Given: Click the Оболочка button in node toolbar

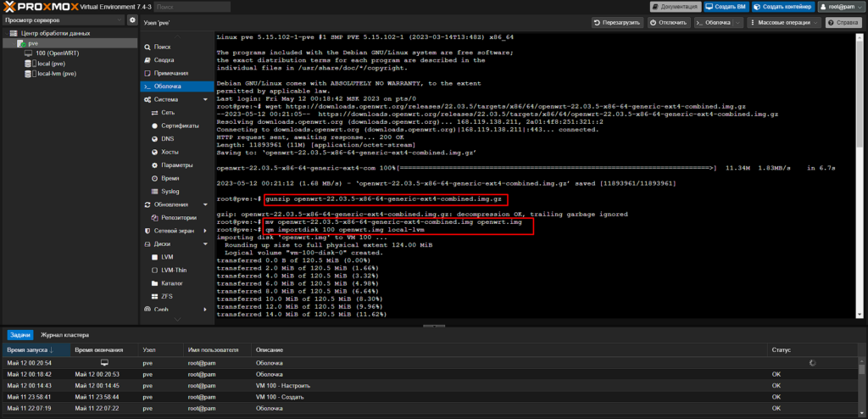Looking at the screenshot, I should coord(714,23).
